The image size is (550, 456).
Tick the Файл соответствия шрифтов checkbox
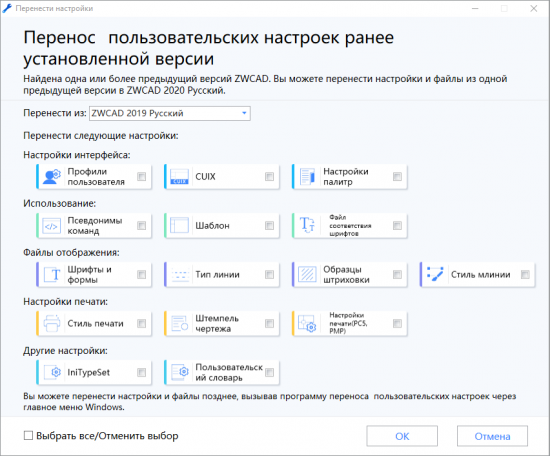pos(397,226)
